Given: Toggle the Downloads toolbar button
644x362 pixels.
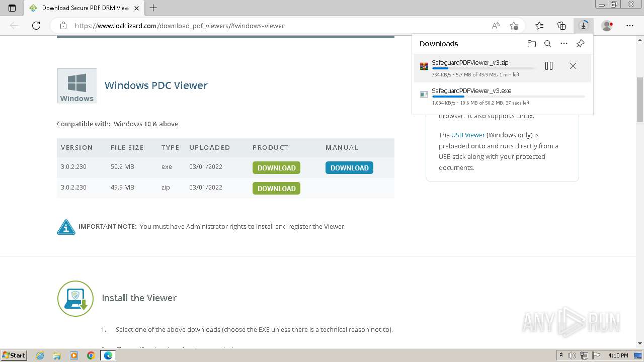Looking at the screenshot, I should point(584,26).
